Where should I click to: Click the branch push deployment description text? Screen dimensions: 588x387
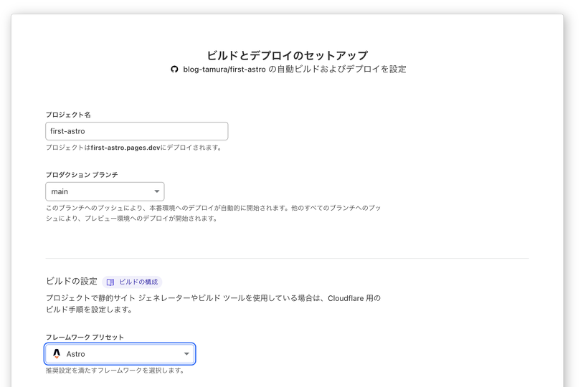[x=214, y=213]
